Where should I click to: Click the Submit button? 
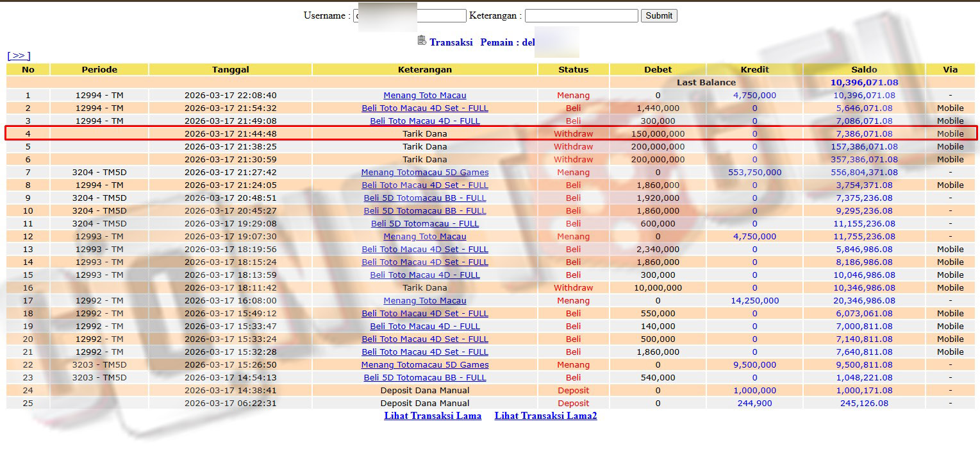point(659,15)
